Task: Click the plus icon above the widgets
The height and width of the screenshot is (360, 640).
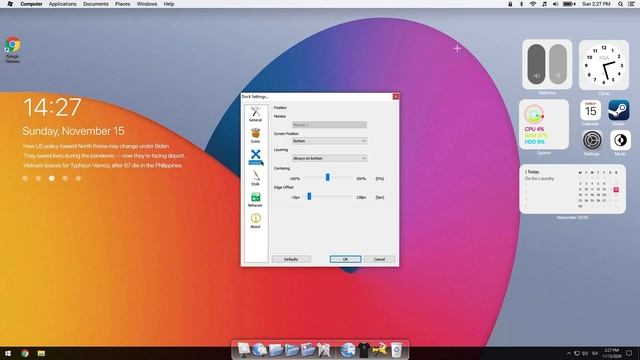Action: pos(457,48)
